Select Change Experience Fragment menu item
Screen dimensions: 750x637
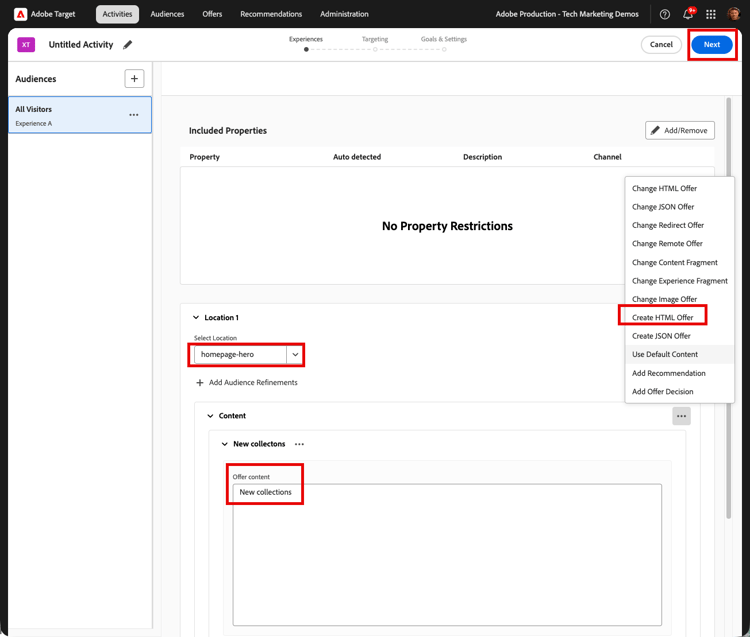click(679, 281)
